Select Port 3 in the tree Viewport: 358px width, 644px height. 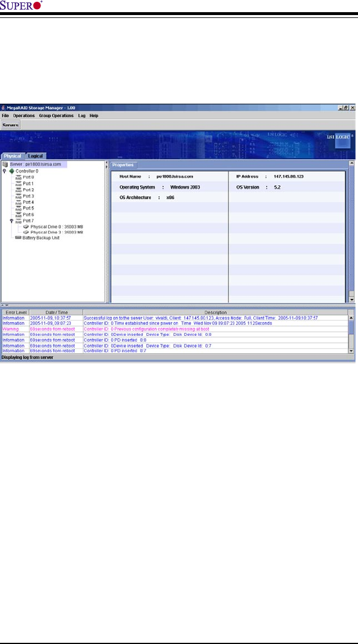[x=28, y=196]
